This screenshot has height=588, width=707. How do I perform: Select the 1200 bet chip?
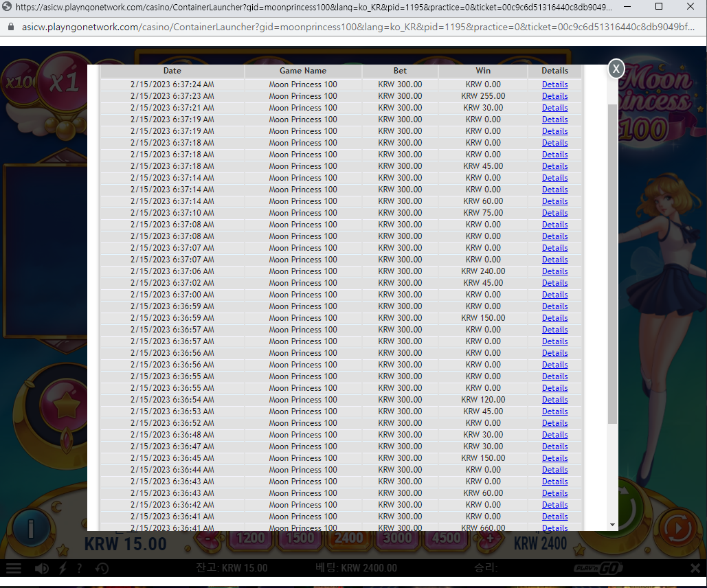[x=250, y=539]
